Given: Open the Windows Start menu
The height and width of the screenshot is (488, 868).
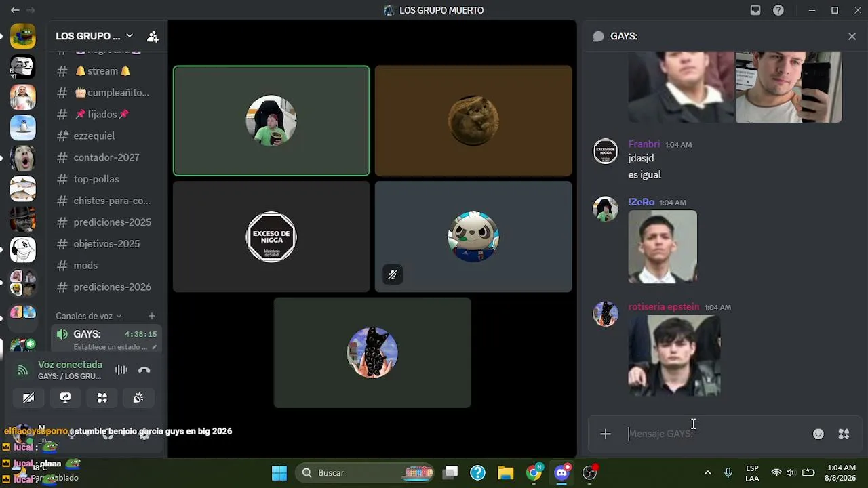Looking at the screenshot, I should pyautogui.click(x=279, y=473).
